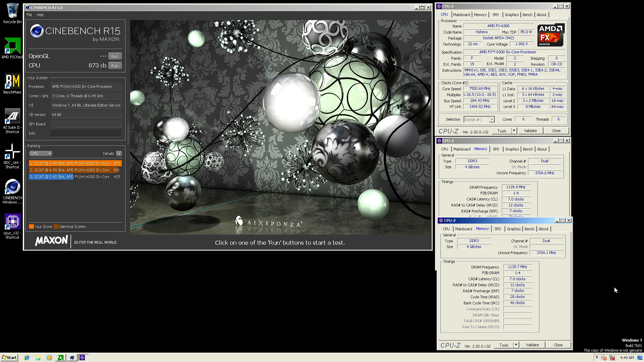Open Windows Explorer from taskbar
Viewport: 644px width, 362px height.
pyautogui.click(x=38, y=358)
